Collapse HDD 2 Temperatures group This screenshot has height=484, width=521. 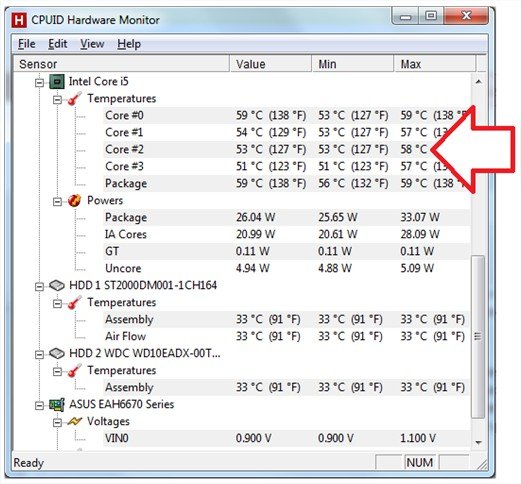[x=57, y=371]
